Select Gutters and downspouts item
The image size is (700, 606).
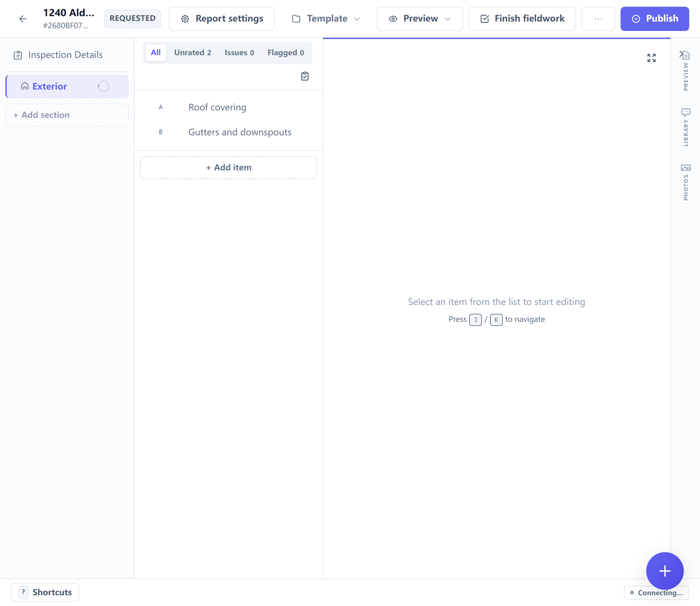pos(229,132)
